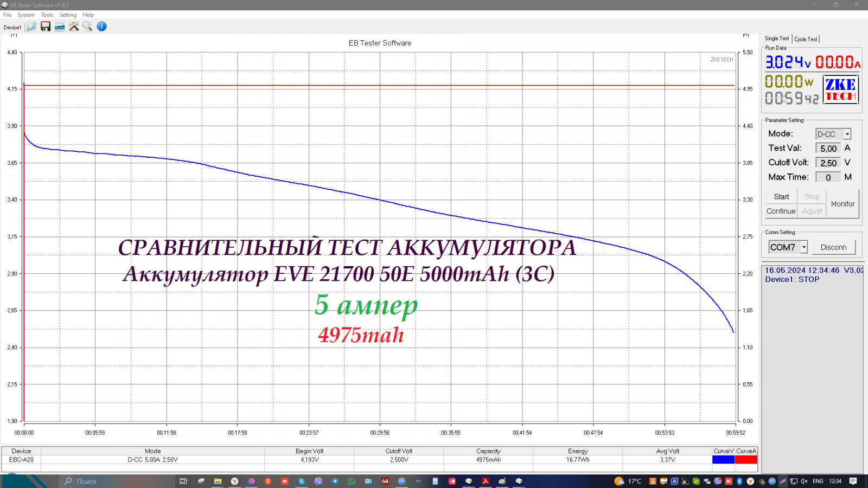Expand the COM7 port dropdown

tap(803, 247)
